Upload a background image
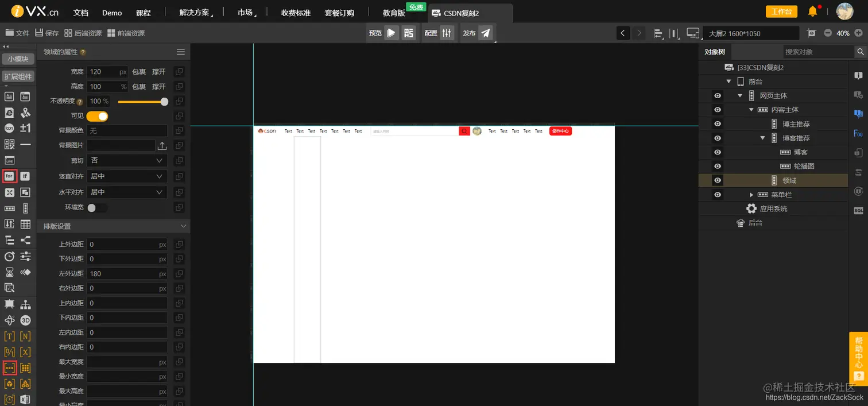The height and width of the screenshot is (406, 868). 162,146
